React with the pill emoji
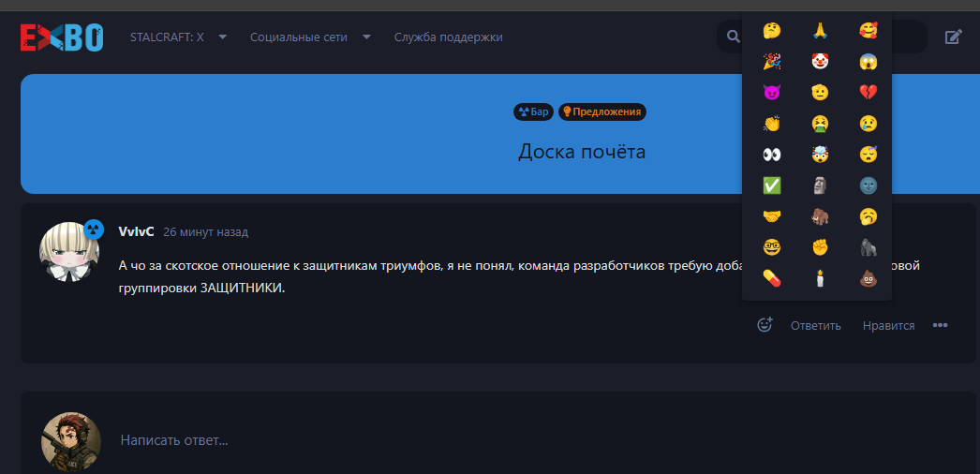Screen dimensions: 980x474 pos(772,278)
